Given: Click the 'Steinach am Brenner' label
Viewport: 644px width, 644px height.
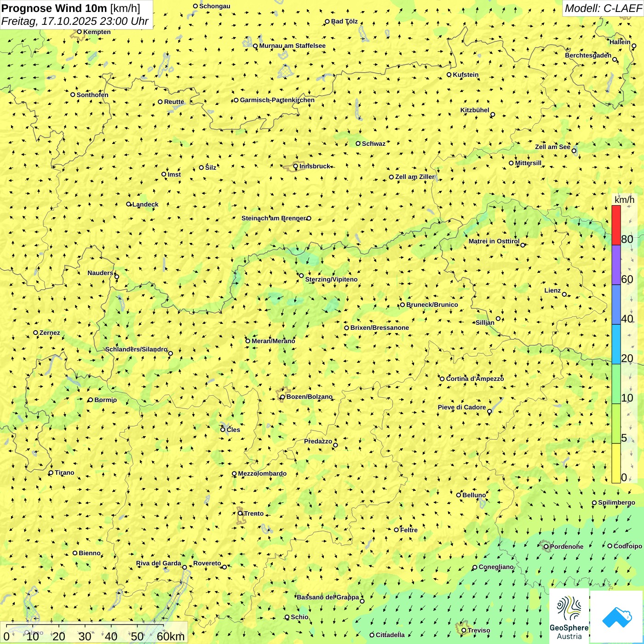Looking at the screenshot, I should tap(274, 218).
